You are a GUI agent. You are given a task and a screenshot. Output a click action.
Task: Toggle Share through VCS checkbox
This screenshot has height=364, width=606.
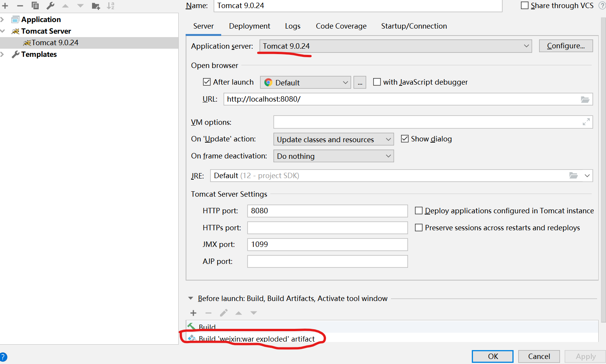[x=525, y=5]
